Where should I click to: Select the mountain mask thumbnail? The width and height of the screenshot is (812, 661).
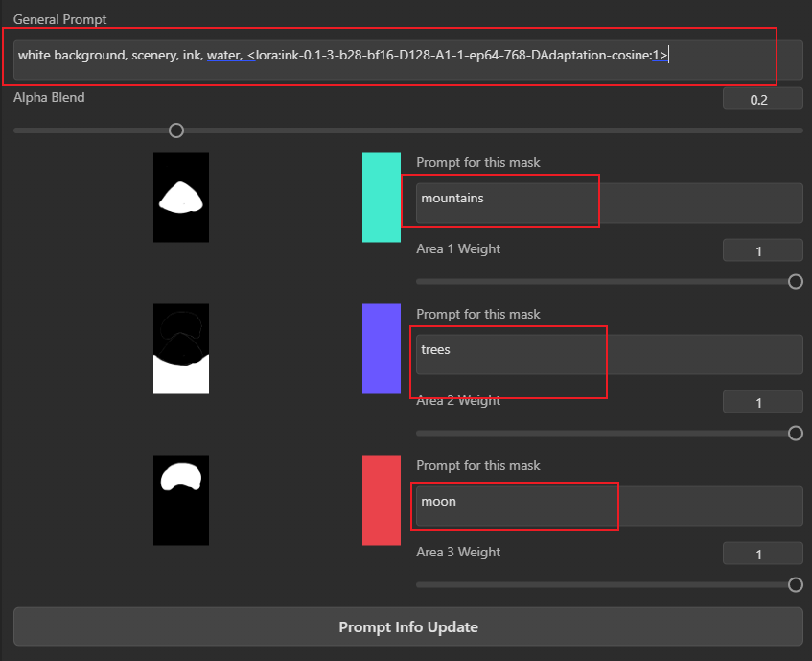click(x=181, y=197)
